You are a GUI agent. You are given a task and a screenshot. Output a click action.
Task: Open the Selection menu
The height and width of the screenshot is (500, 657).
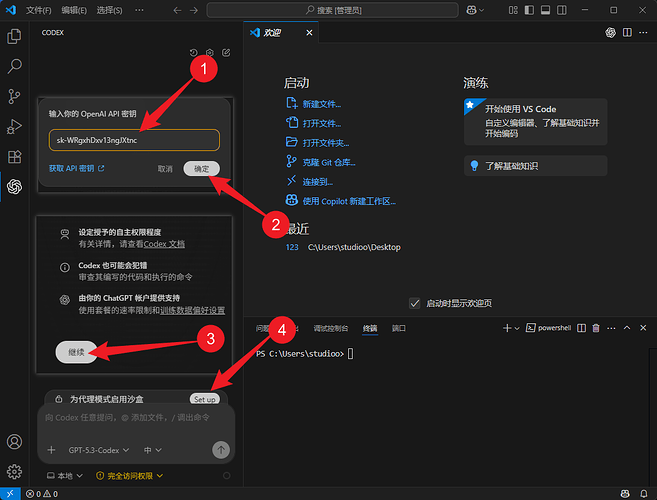tap(109, 10)
